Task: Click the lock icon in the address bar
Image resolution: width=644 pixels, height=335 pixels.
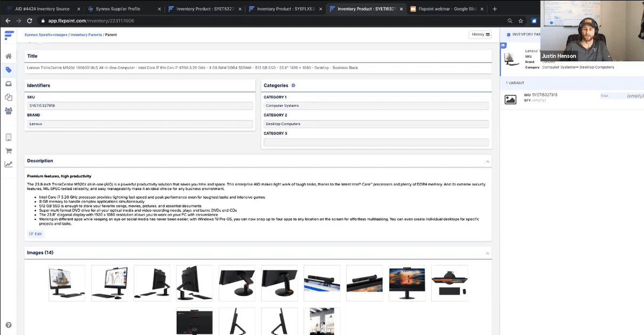Action: coord(42,21)
